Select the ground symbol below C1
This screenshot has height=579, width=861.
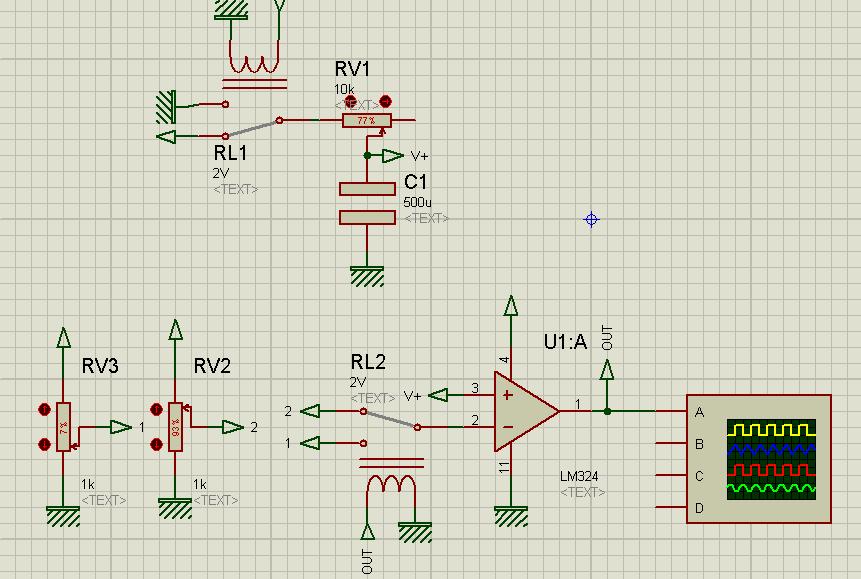[x=367, y=276]
